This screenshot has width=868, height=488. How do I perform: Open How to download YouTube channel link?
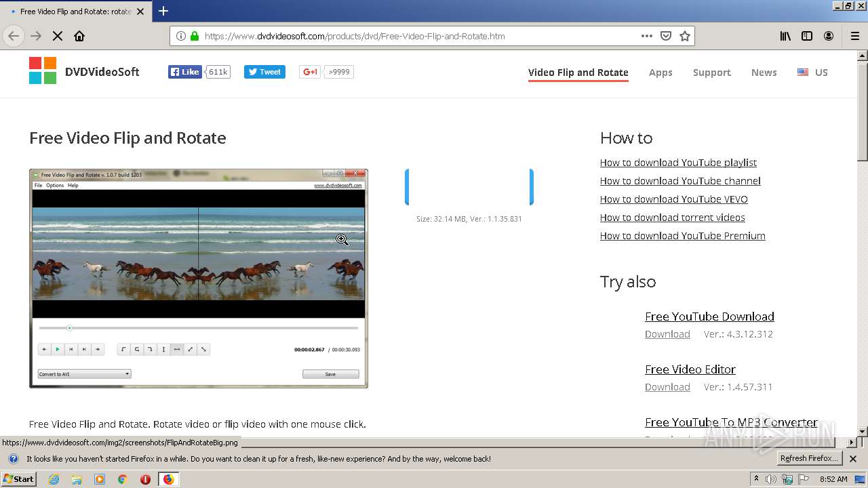click(680, 181)
